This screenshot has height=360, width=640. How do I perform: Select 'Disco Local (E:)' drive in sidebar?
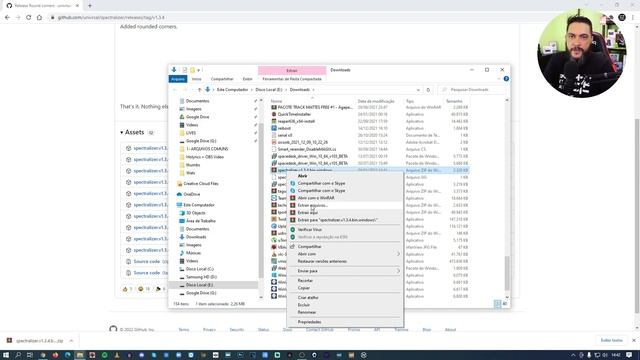coord(199,285)
